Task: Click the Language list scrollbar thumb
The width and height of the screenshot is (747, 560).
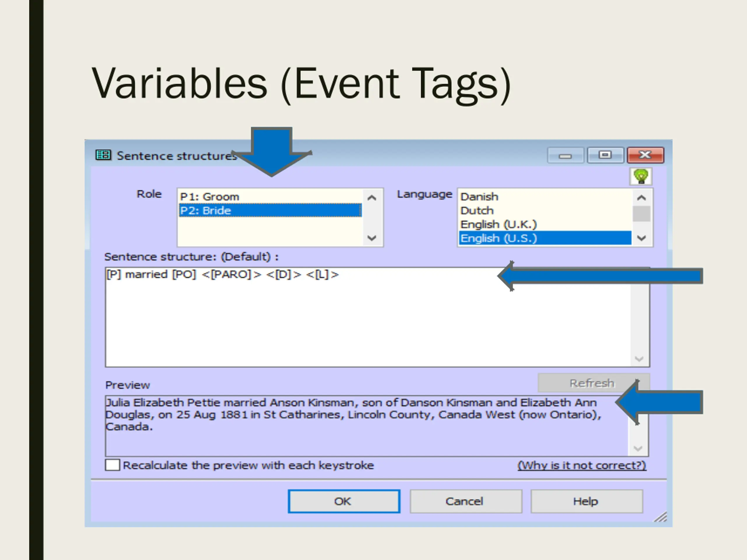Action: point(642,214)
